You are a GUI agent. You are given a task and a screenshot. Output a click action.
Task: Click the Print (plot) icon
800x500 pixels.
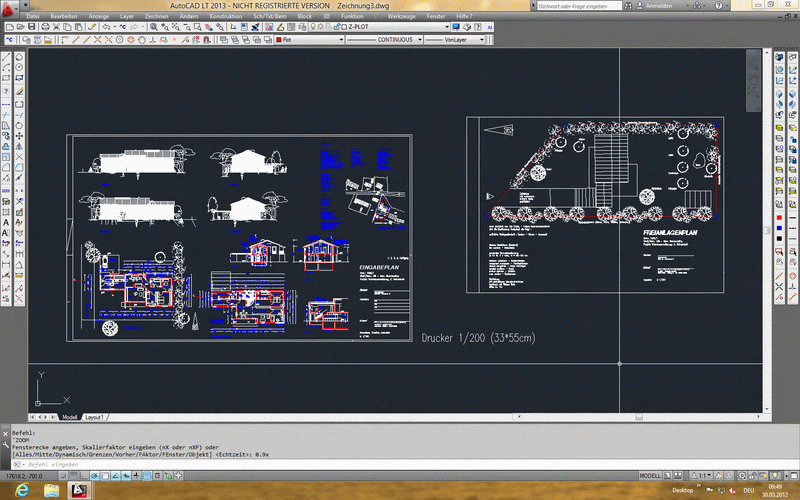tap(45, 27)
